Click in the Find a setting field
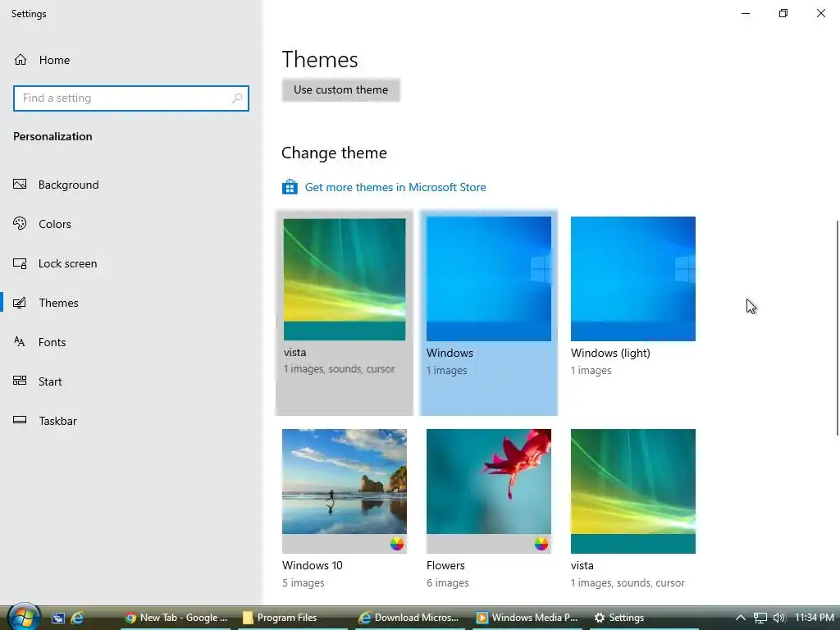 [131, 98]
